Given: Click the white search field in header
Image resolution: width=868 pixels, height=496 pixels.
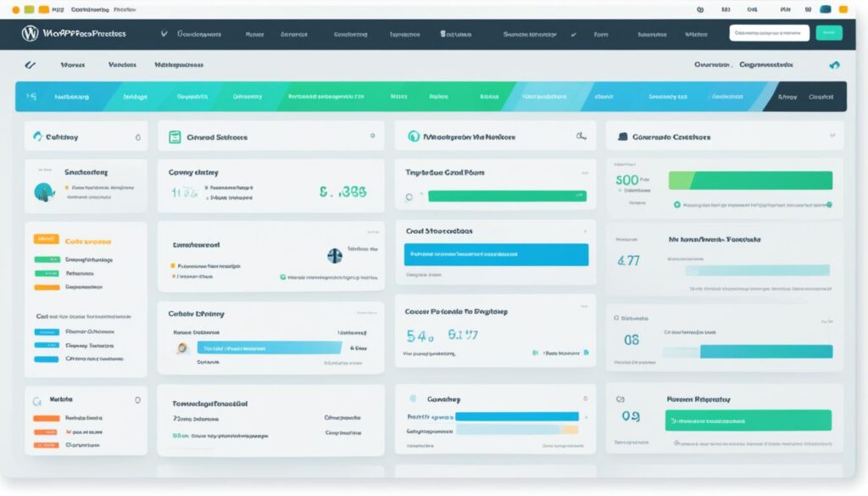Looking at the screenshot, I should point(769,33).
